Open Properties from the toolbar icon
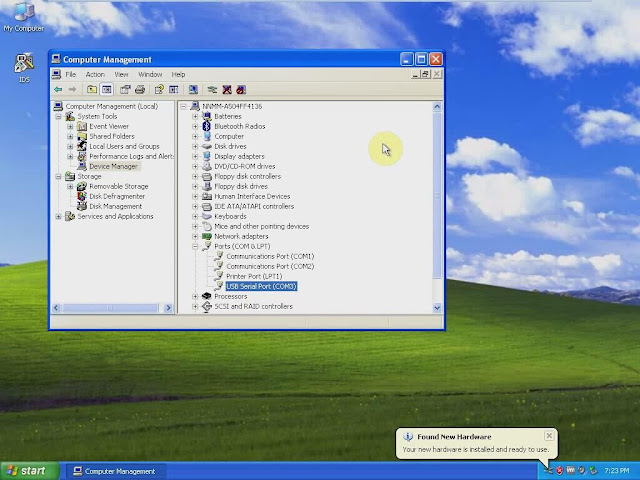Viewport: 640px width, 480px height. tap(125, 89)
